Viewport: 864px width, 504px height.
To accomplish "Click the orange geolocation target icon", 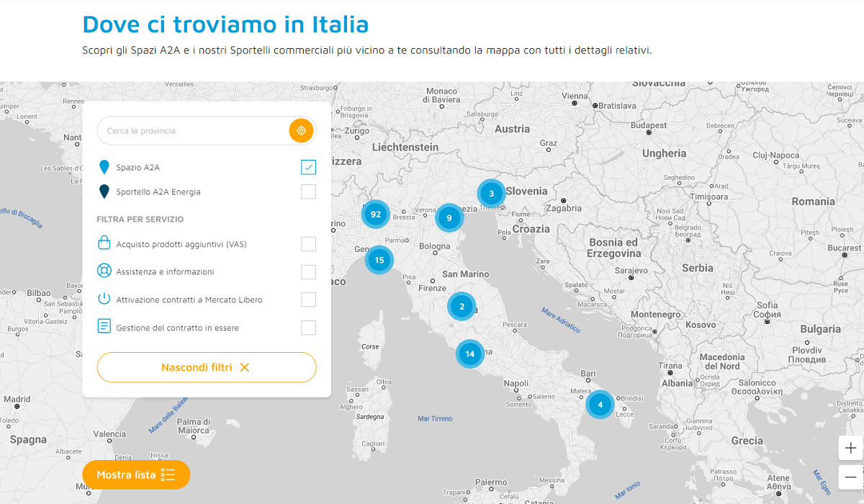I will pyautogui.click(x=301, y=131).
